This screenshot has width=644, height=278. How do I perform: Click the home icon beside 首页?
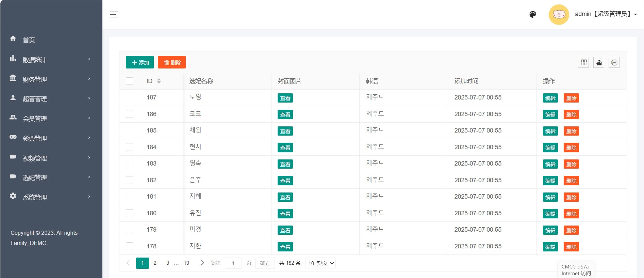click(13, 38)
